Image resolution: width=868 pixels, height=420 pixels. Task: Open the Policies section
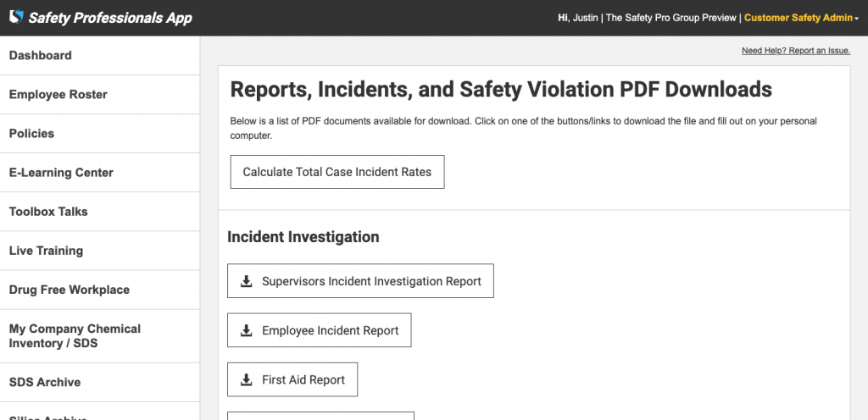point(100,134)
